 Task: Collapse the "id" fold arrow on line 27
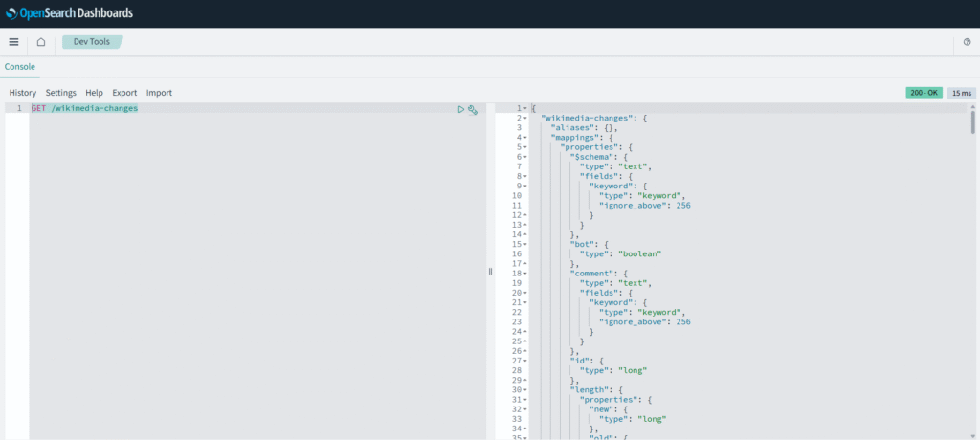pyautogui.click(x=525, y=361)
